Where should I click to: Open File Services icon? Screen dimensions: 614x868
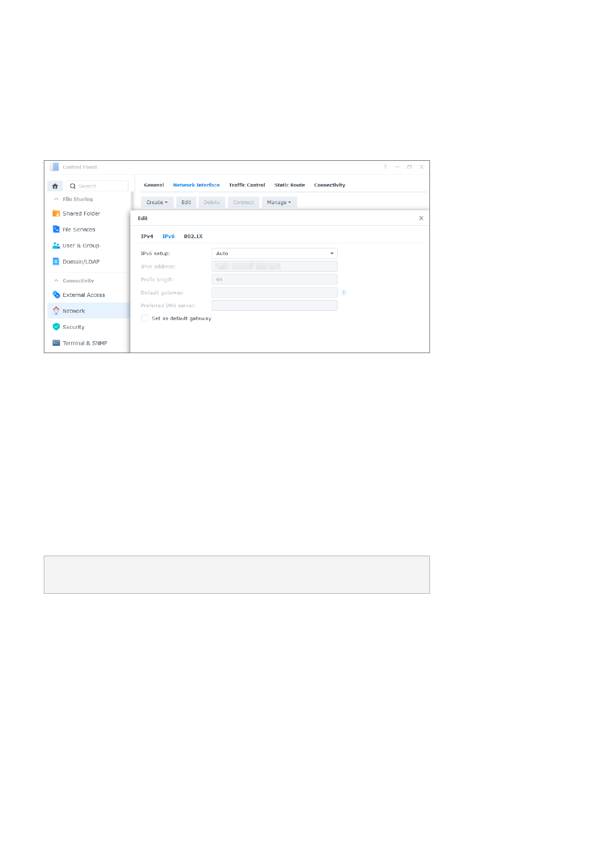tap(56, 229)
